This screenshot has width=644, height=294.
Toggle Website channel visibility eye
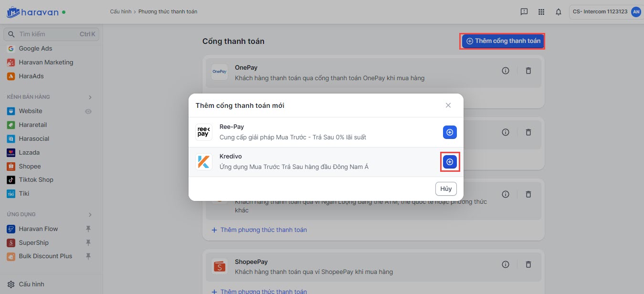pyautogui.click(x=88, y=111)
